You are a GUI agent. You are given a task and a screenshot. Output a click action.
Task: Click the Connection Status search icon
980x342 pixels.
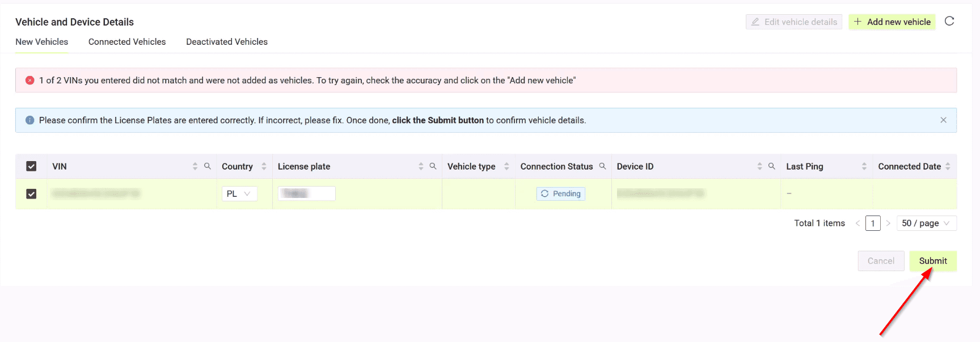click(602, 166)
